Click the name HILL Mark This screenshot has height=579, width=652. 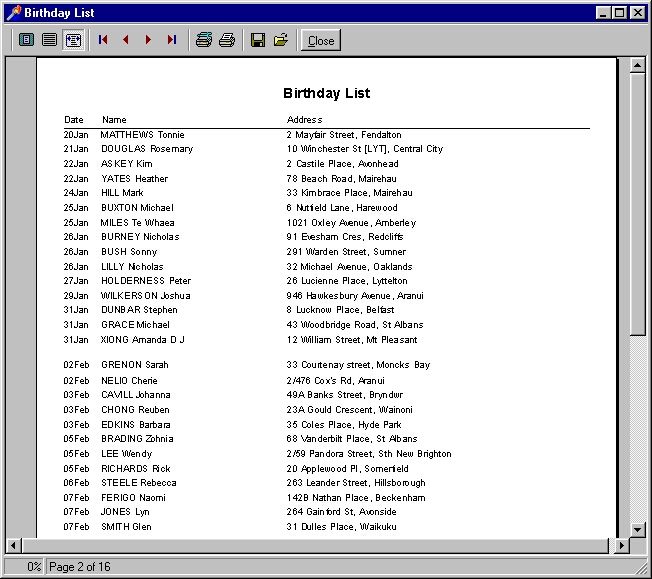pos(122,193)
